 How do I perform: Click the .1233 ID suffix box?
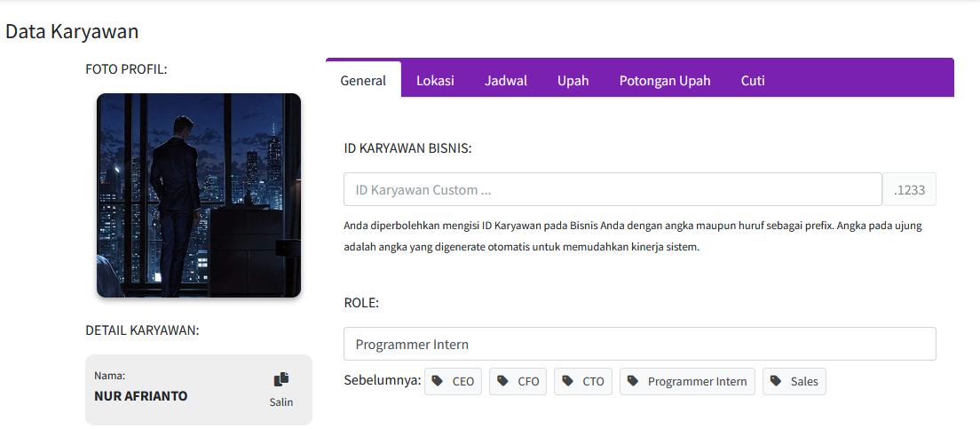pyautogui.click(x=909, y=189)
